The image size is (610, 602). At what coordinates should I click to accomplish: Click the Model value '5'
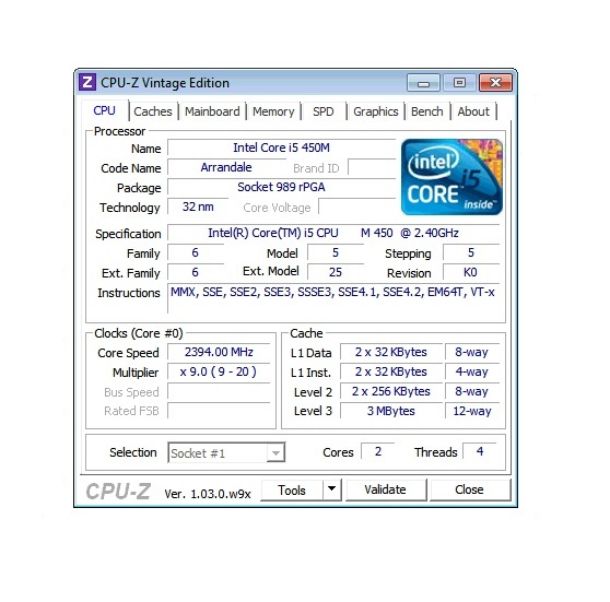pyautogui.click(x=335, y=253)
